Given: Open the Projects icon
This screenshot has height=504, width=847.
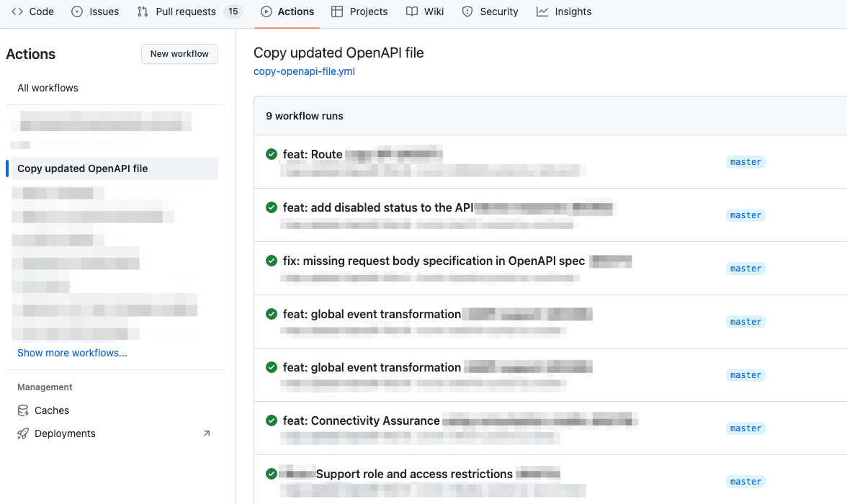Looking at the screenshot, I should (x=339, y=12).
